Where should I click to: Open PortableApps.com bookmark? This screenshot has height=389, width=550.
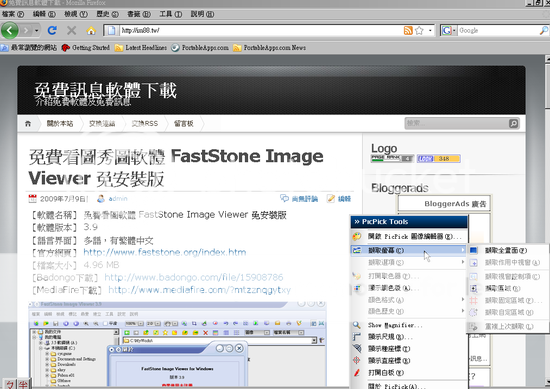[x=200, y=48]
